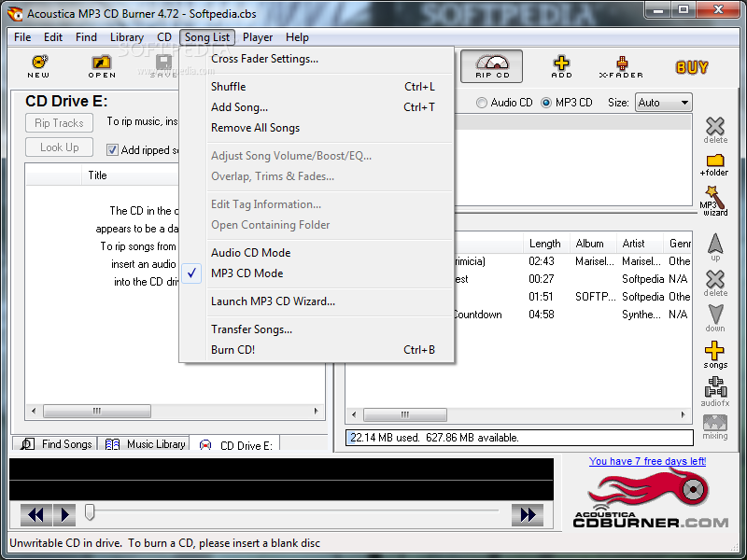Screen dimensions: 747x560
Task: Click the upper delete X icon
Action: point(715,130)
